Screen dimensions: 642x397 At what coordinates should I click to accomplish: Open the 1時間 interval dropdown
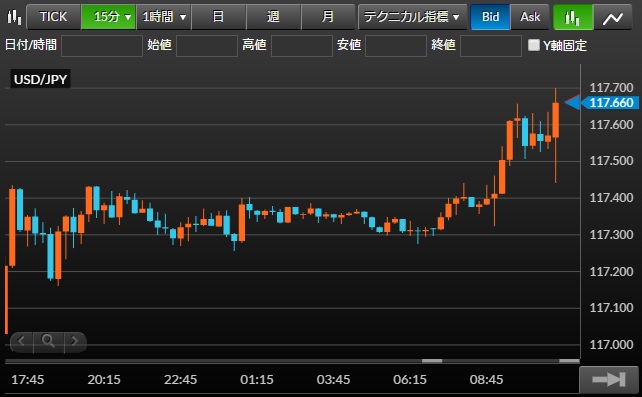coord(164,17)
